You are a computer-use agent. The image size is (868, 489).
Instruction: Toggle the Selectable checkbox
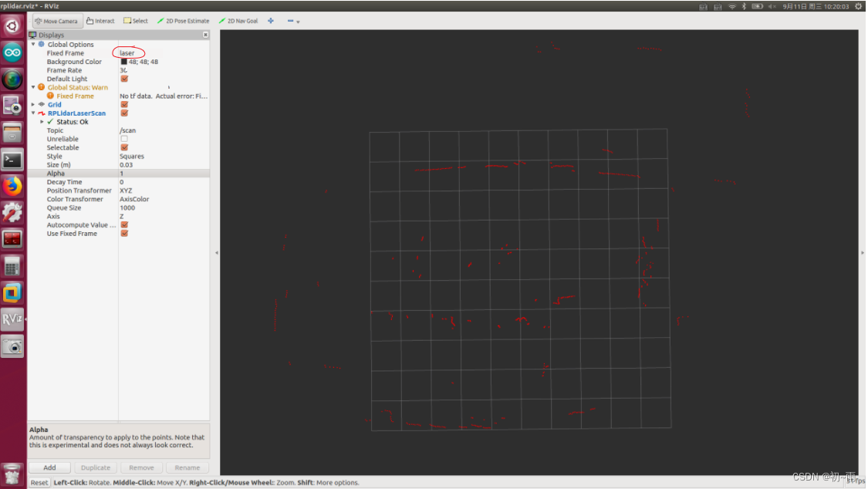(x=124, y=147)
